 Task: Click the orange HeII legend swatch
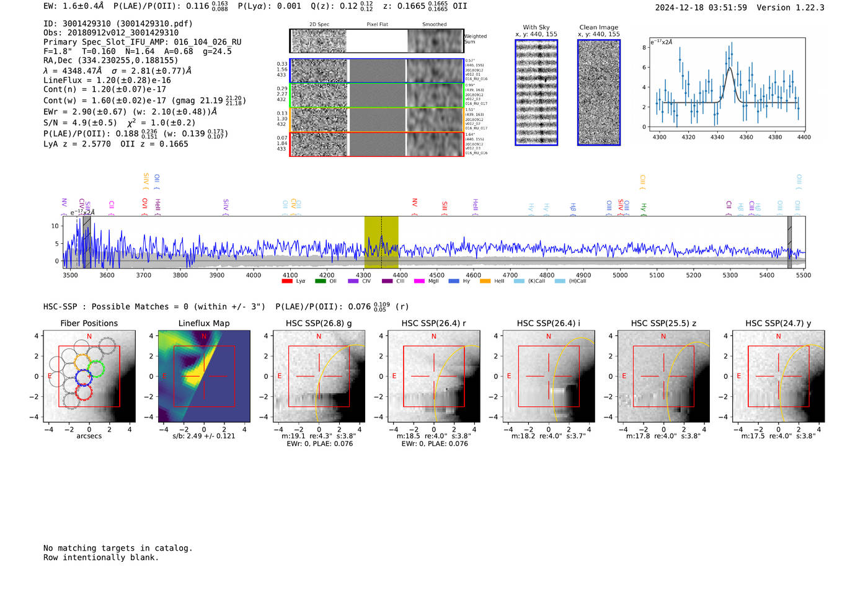pos(485,281)
